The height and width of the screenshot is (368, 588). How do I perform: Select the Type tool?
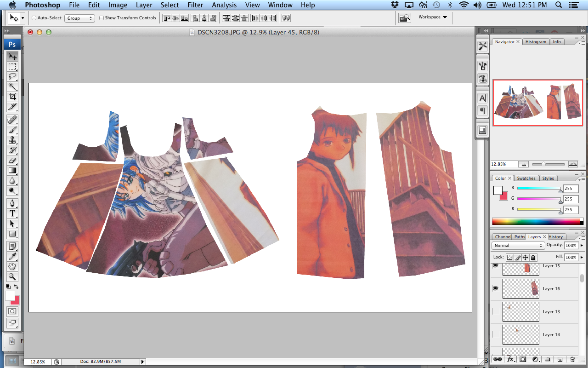click(x=12, y=213)
